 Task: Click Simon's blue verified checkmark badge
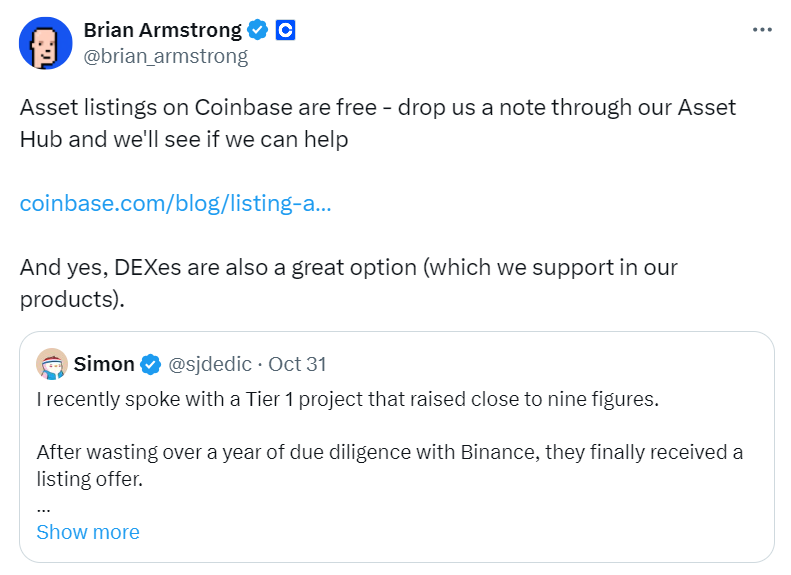pos(151,364)
